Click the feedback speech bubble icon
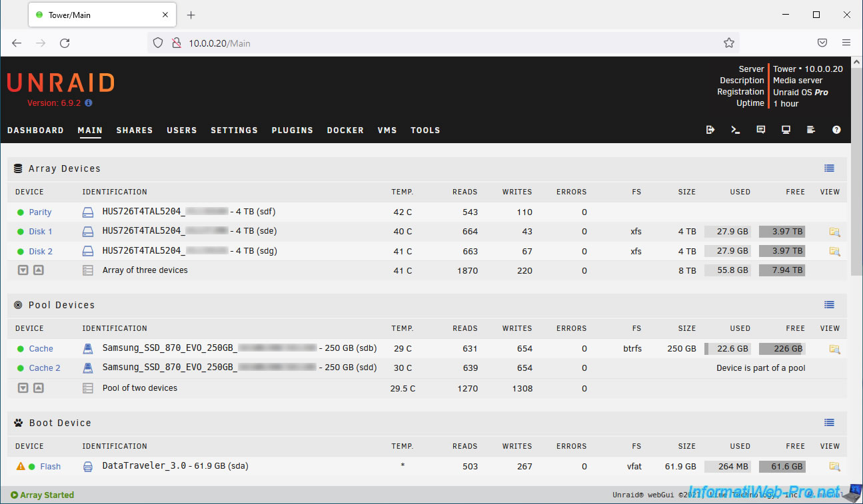Viewport: 863px width, 504px height. tap(761, 130)
